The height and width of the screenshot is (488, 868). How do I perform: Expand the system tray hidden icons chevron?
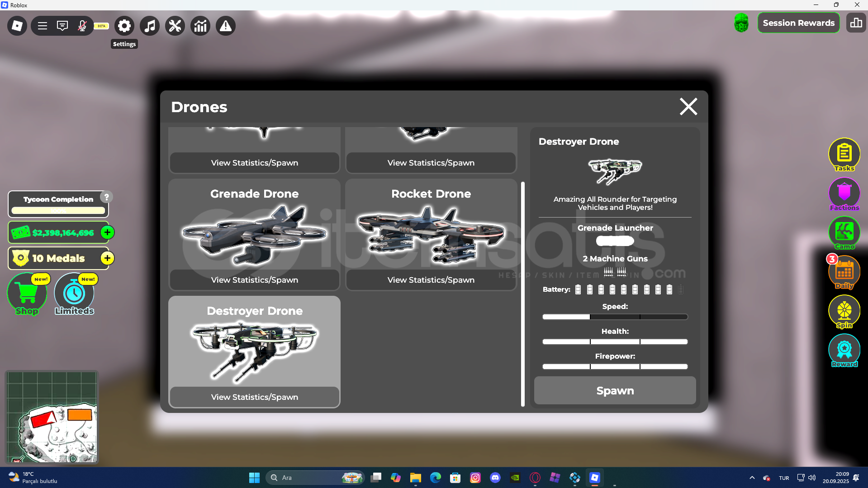tap(752, 478)
